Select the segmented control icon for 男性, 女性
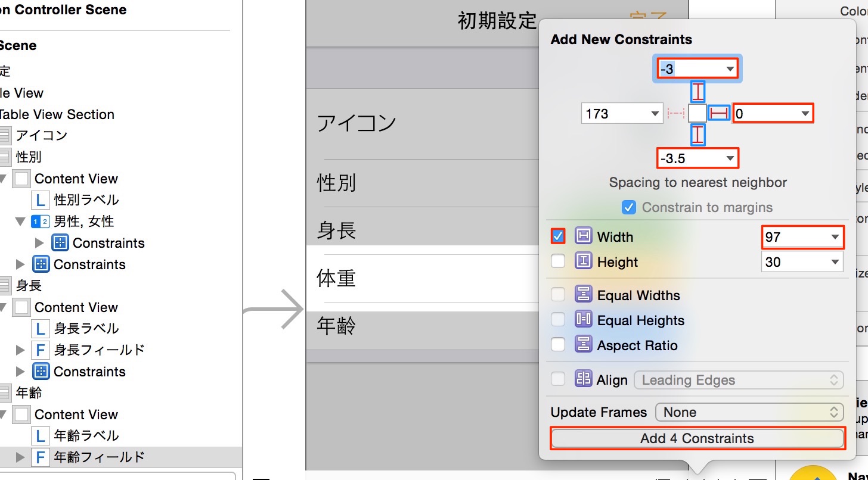Viewport: 868px width, 480px height. click(40, 222)
